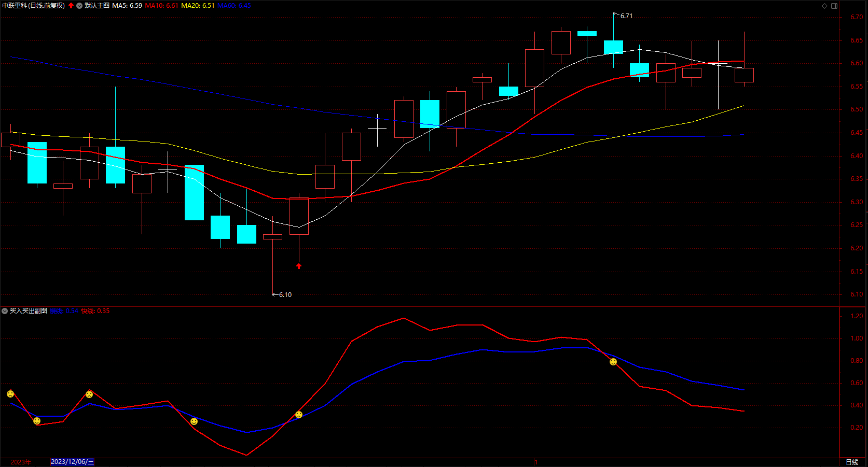The height and width of the screenshot is (467, 868).
Task: Click the smiley marker below 0.30 mid-left
Action: 194,421
